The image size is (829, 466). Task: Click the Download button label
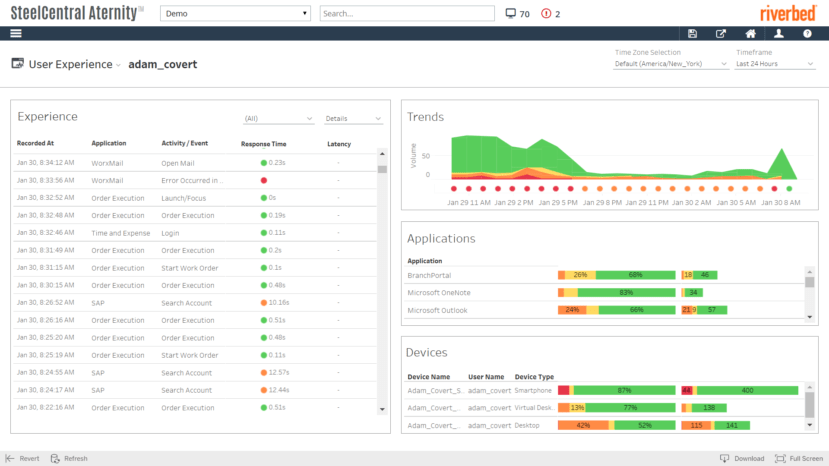click(x=749, y=459)
